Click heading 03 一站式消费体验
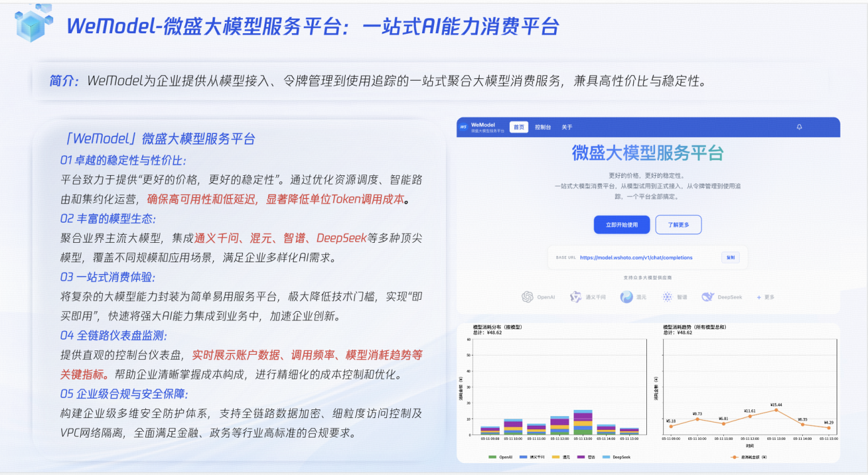Viewport: 868px width, 475px height. [x=108, y=277]
